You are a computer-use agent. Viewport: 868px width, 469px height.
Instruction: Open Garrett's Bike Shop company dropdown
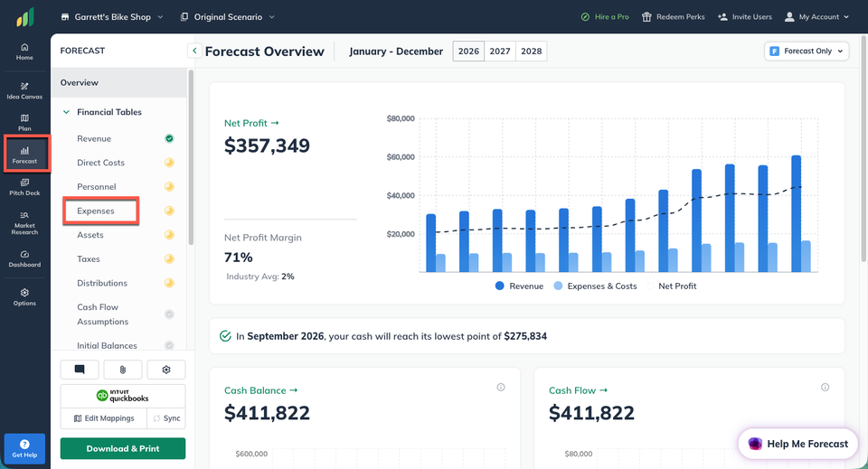click(x=112, y=17)
